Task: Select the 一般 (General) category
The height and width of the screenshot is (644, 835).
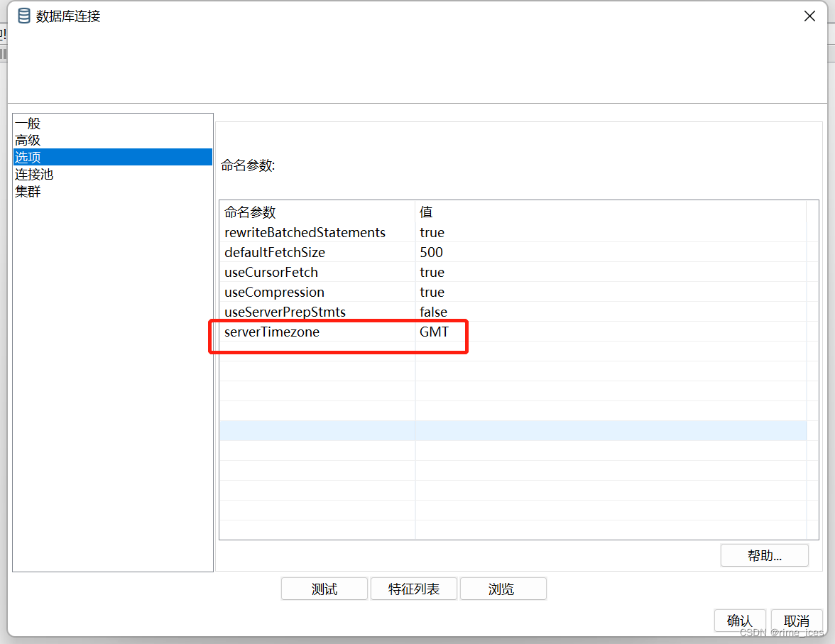Action: (27, 123)
